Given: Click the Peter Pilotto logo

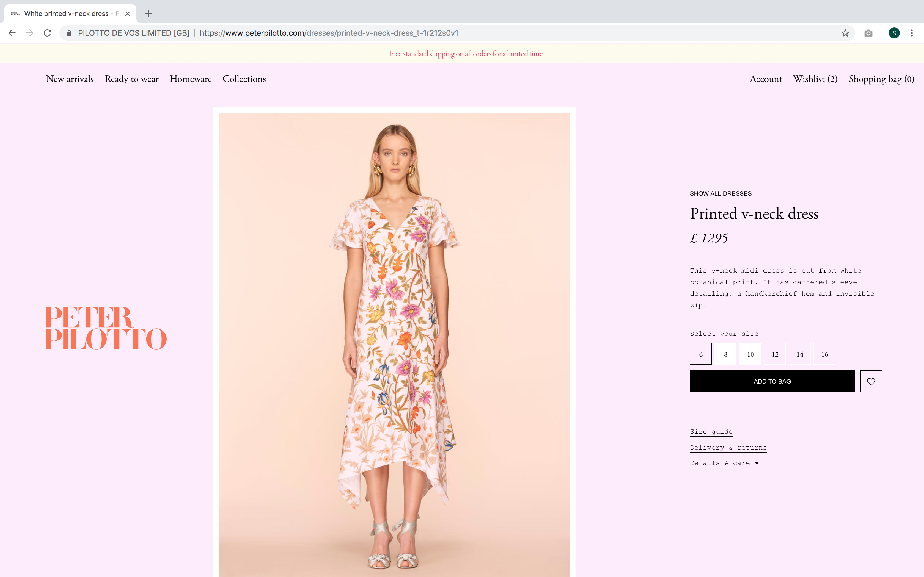Looking at the screenshot, I should 106,328.
